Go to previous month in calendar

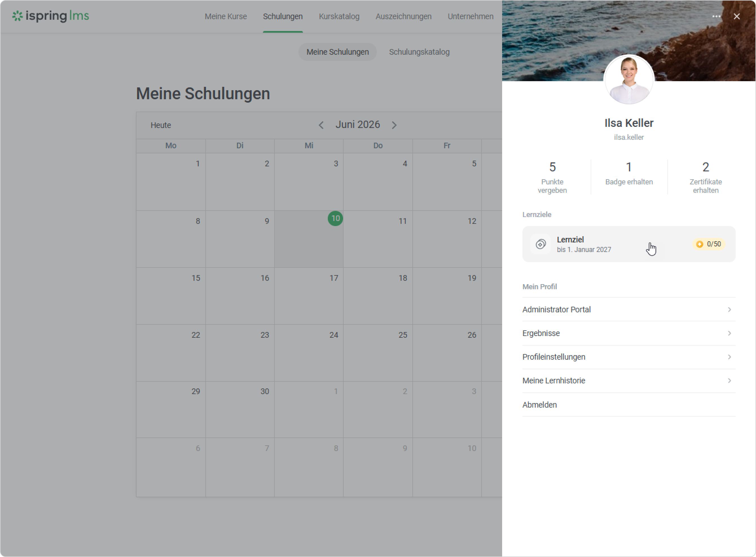click(x=321, y=125)
